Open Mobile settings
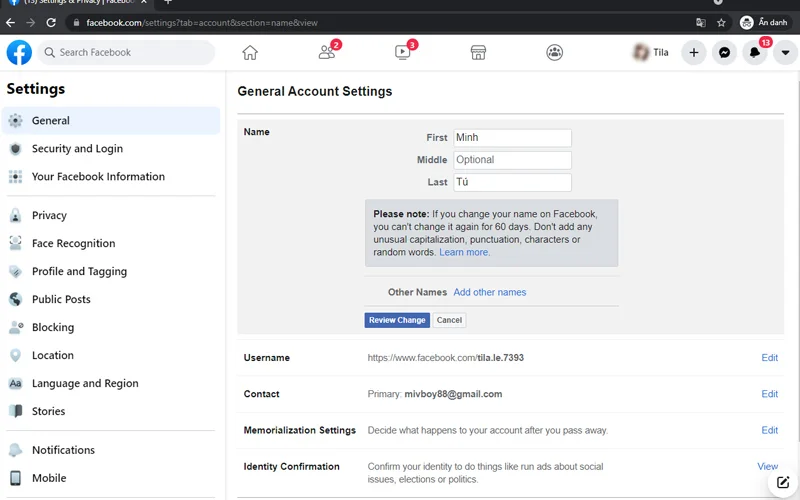 (x=111, y=478)
